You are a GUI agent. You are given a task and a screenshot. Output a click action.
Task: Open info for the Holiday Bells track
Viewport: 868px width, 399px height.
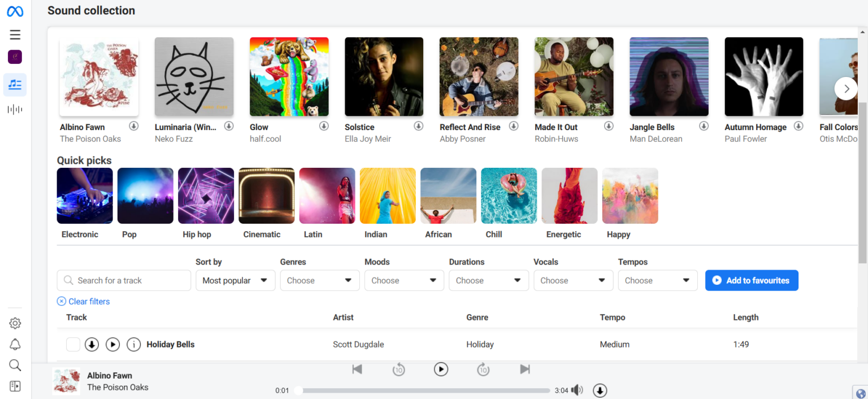(x=133, y=344)
